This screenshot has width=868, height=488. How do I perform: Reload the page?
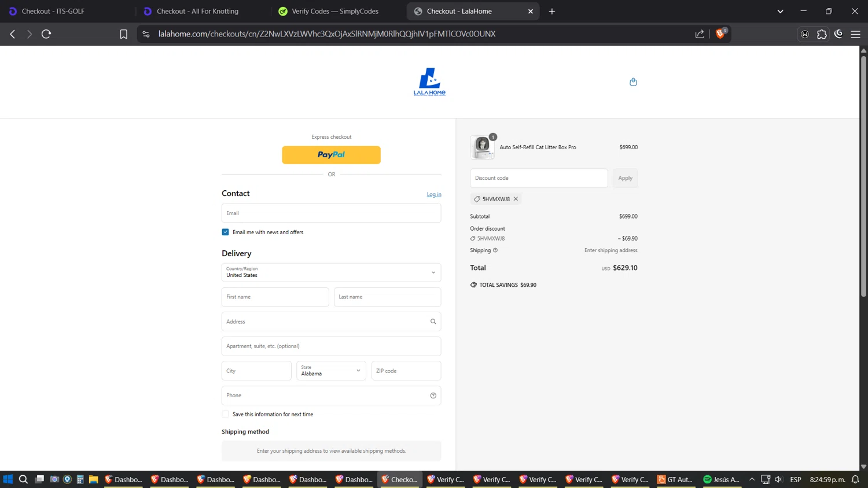[x=46, y=34]
